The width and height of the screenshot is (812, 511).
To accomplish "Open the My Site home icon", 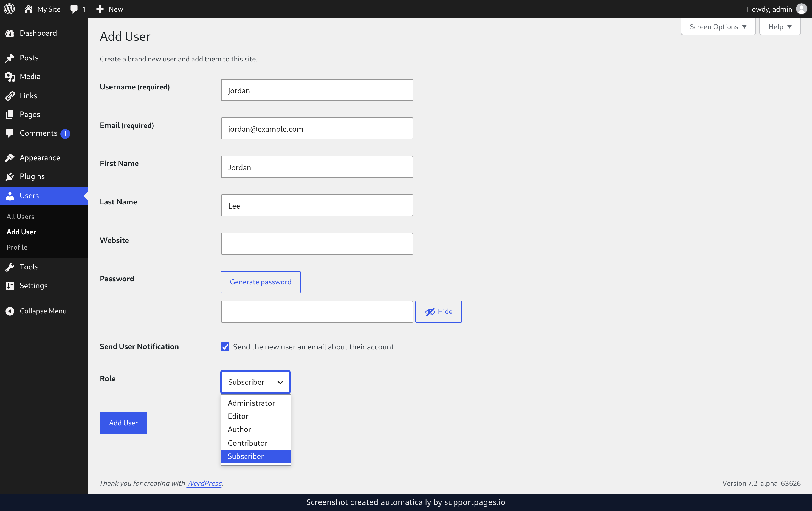I will [x=29, y=9].
